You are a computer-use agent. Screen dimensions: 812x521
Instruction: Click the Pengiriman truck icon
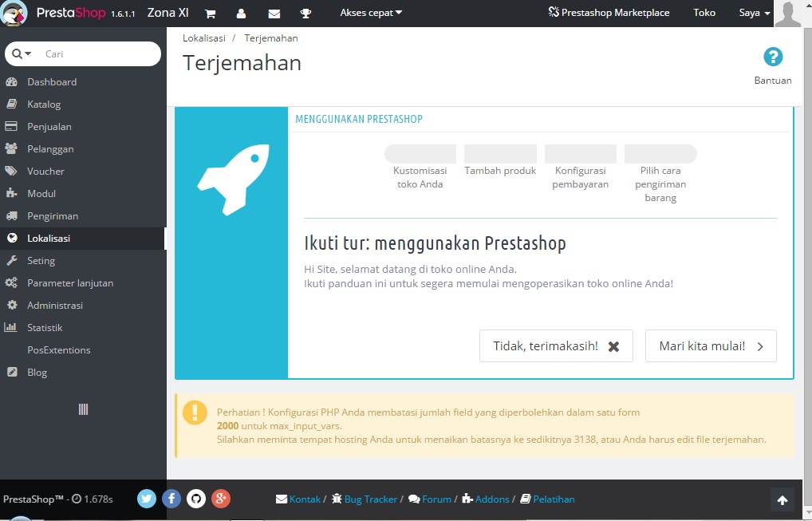(x=11, y=215)
